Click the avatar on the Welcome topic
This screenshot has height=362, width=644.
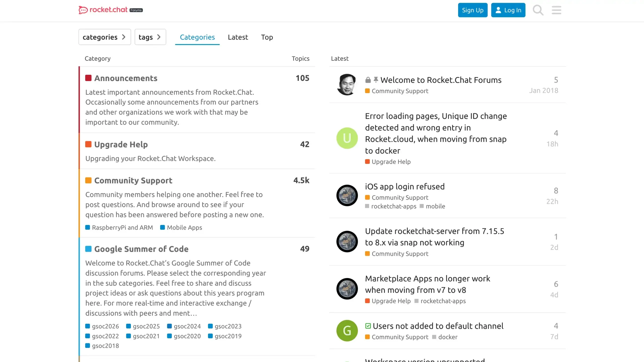(347, 85)
